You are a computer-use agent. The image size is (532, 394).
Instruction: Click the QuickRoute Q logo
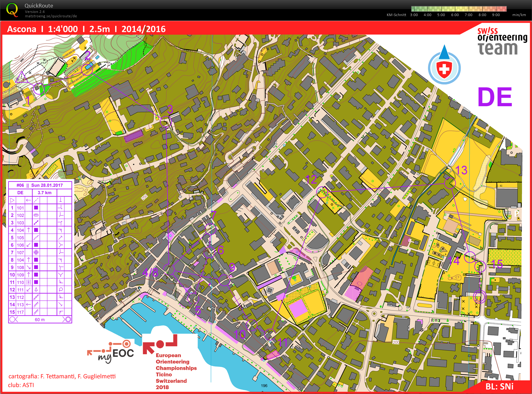(x=12, y=9)
